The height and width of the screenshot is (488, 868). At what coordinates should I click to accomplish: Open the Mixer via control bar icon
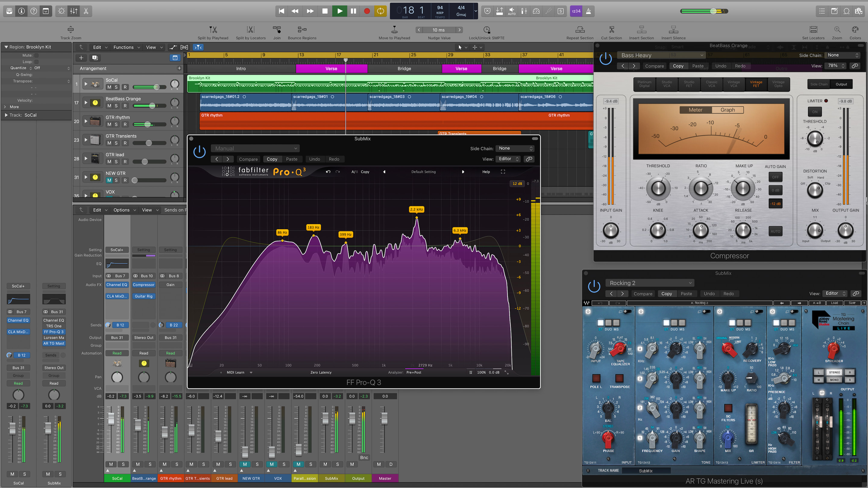click(74, 11)
